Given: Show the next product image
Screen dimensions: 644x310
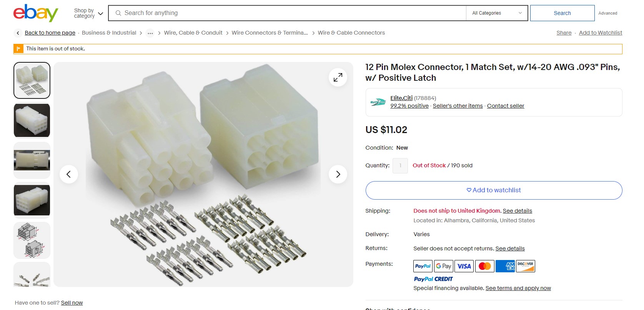Looking at the screenshot, I should (338, 174).
